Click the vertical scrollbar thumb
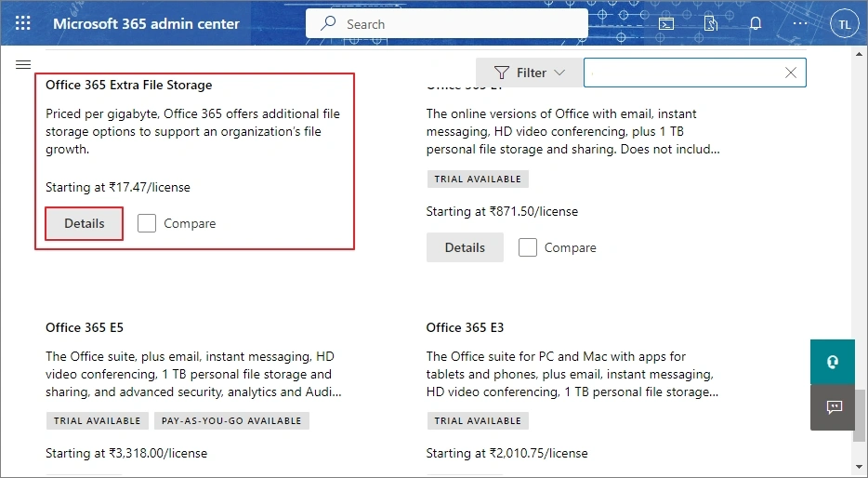This screenshot has height=478, width=868. pyautogui.click(x=859, y=416)
